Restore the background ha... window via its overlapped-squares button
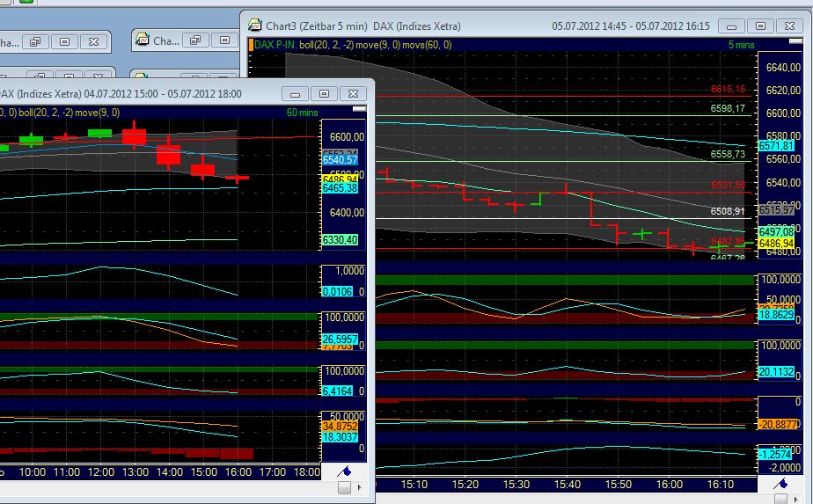Image resolution: width=813 pixels, height=504 pixels. (35, 42)
